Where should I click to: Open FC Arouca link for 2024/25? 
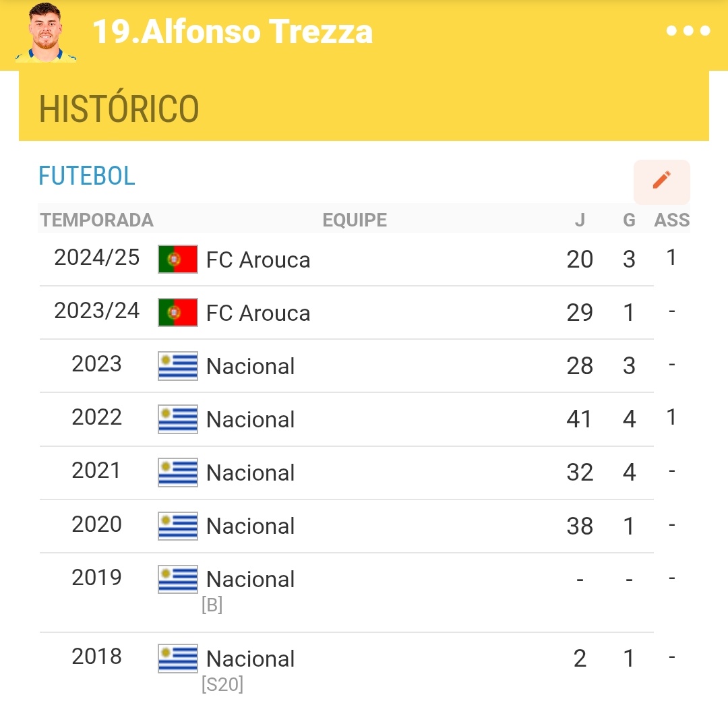coord(258,260)
